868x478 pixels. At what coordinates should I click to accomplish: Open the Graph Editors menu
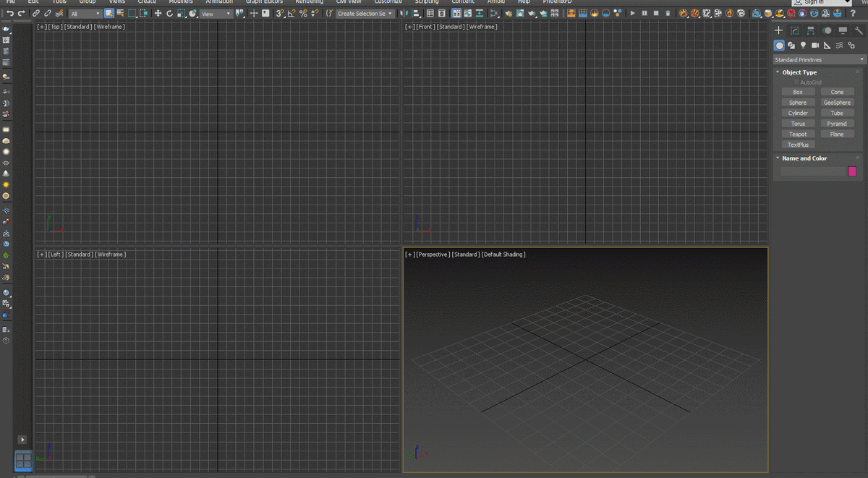[x=264, y=2]
